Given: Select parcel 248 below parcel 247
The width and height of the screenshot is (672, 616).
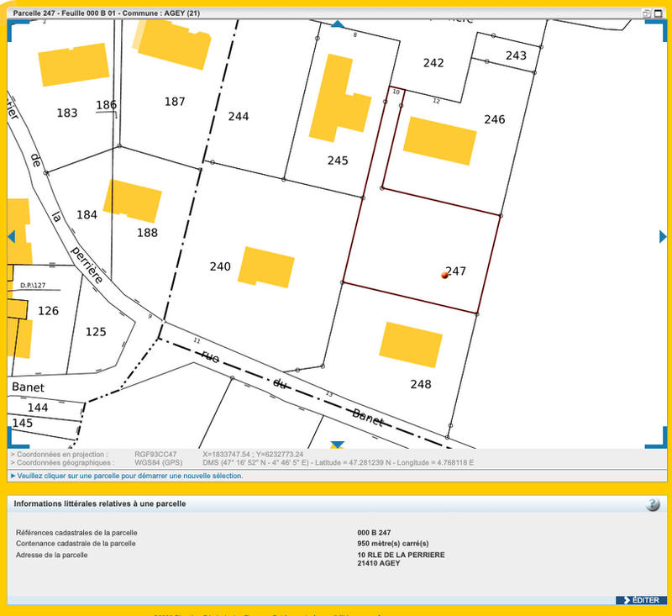Looking at the screenshot, I should (x=420, y=384).
